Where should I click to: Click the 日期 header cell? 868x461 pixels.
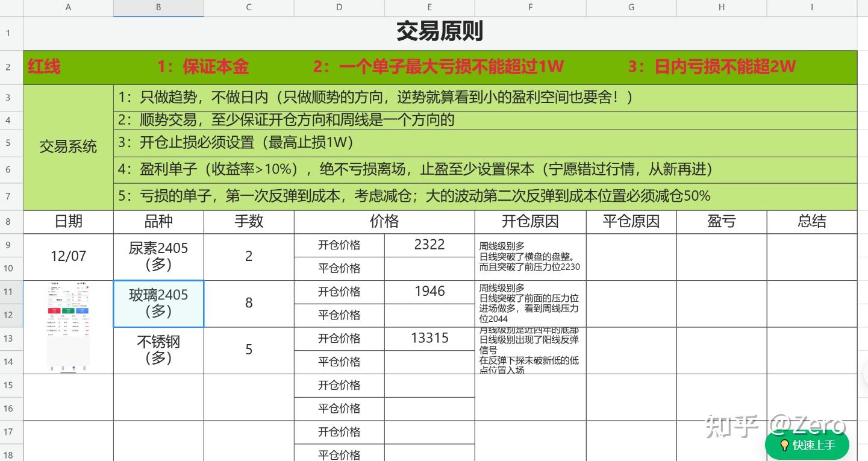(68, 222)
